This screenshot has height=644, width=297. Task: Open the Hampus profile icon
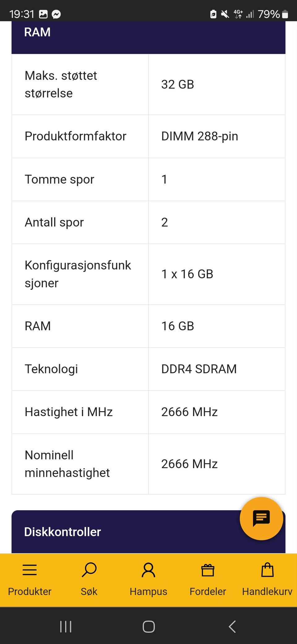pyautogui.click(x=148, y=570)
